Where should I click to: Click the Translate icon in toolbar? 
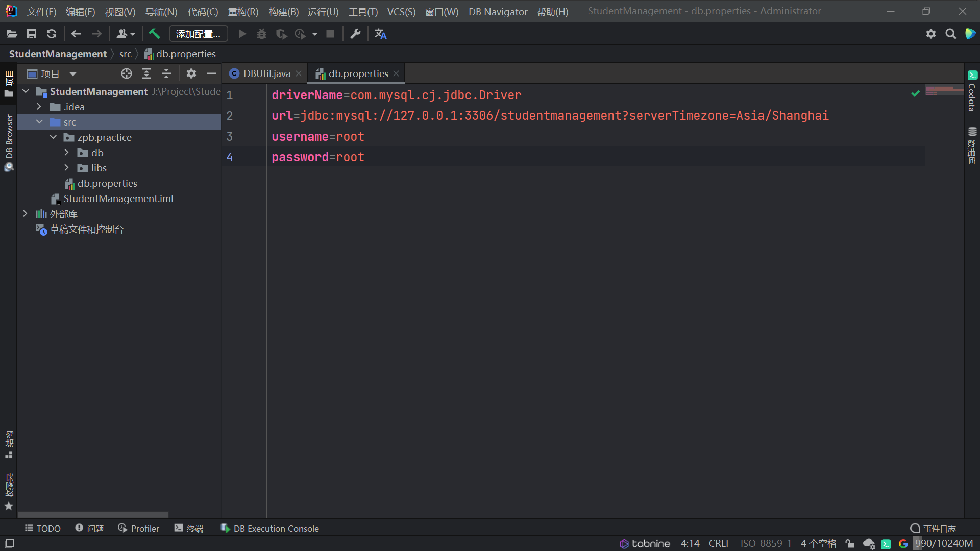(x=380, y=34)
